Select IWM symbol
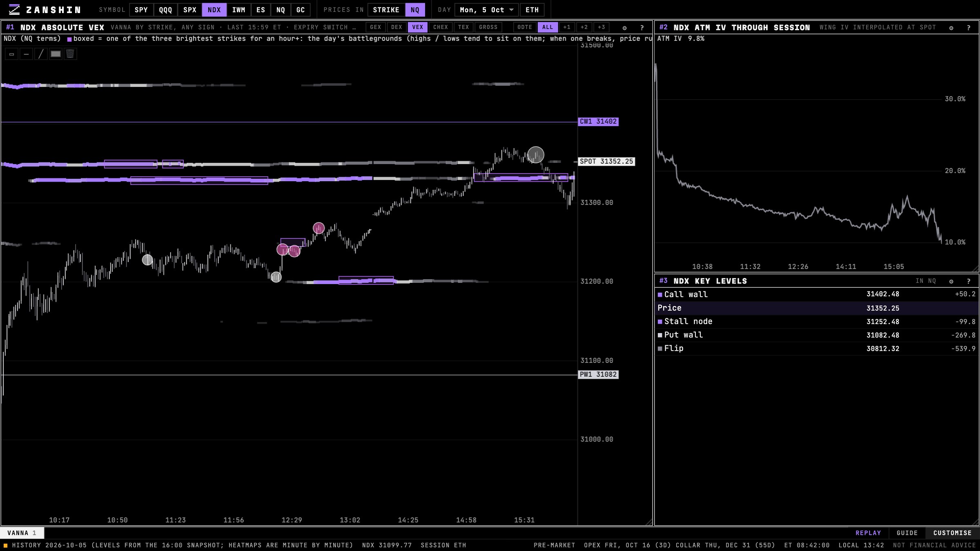This screenshot has width=980, height=551. click(238, 10)
